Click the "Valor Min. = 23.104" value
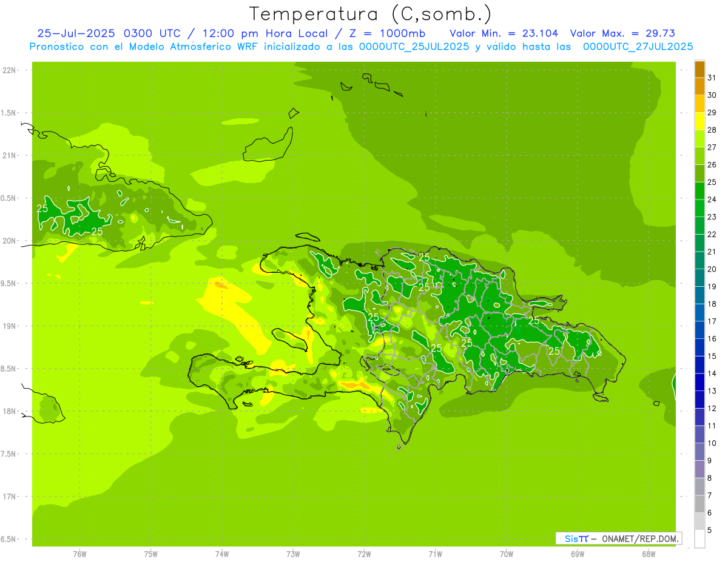This screenshot has height=562, width=728. [504, 33]
